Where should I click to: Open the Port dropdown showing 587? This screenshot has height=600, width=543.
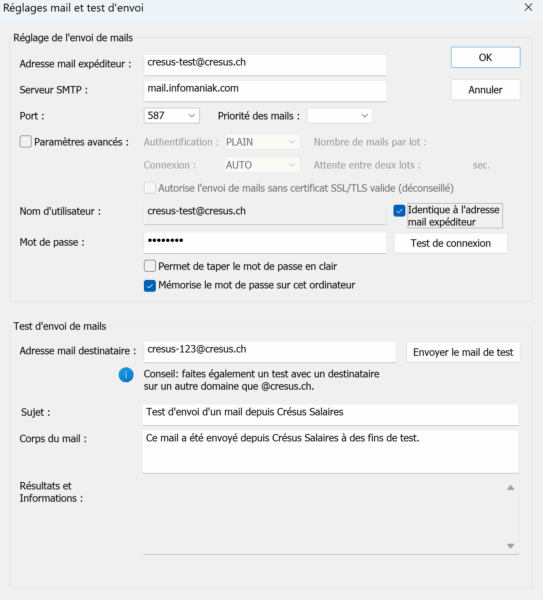coord(171,116)
